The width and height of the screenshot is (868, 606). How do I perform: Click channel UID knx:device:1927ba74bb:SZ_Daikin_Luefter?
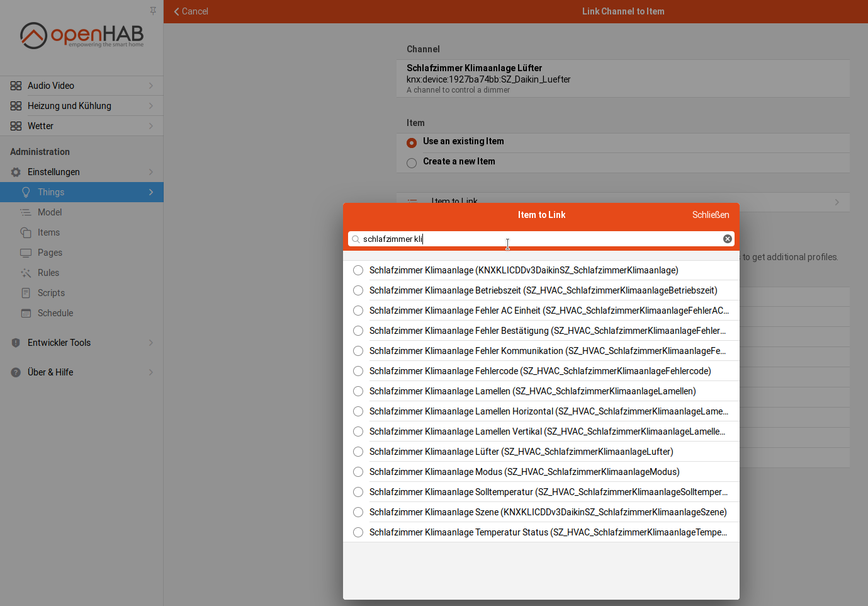pyautogui.click(x=488, y=79)
